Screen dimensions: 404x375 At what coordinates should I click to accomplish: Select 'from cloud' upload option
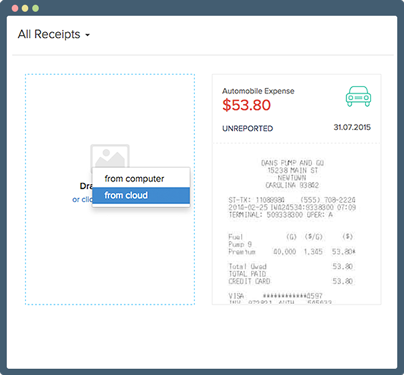point(141,195)
